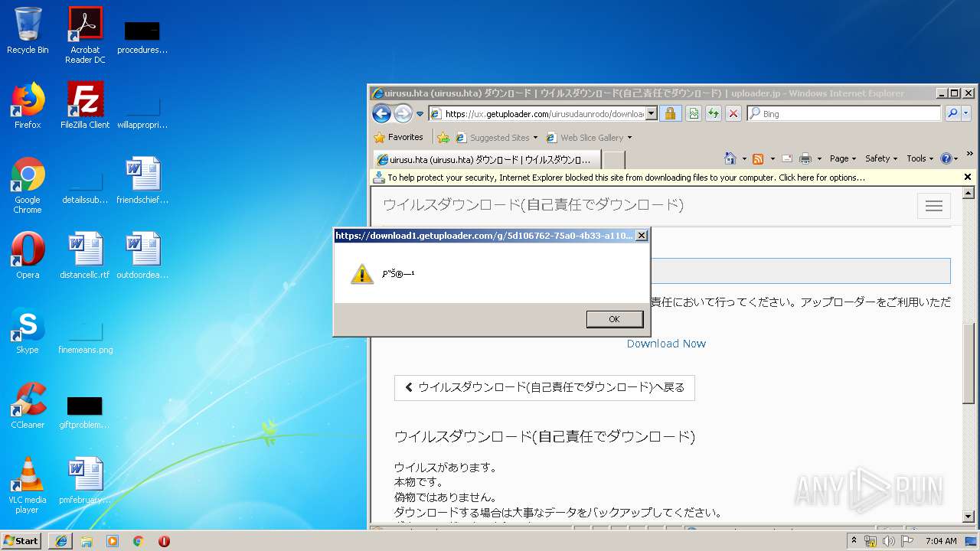Image resolution: width=980 pixels, height=551 pixels.
Task: Open the recent pages dropdown beside Forward
Action: click(x=420, y=114)
